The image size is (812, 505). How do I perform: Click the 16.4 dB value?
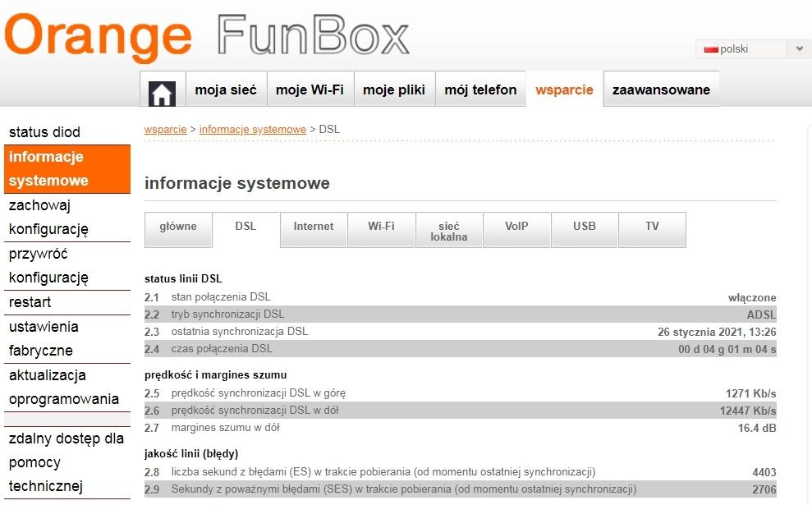click(757, 428)
